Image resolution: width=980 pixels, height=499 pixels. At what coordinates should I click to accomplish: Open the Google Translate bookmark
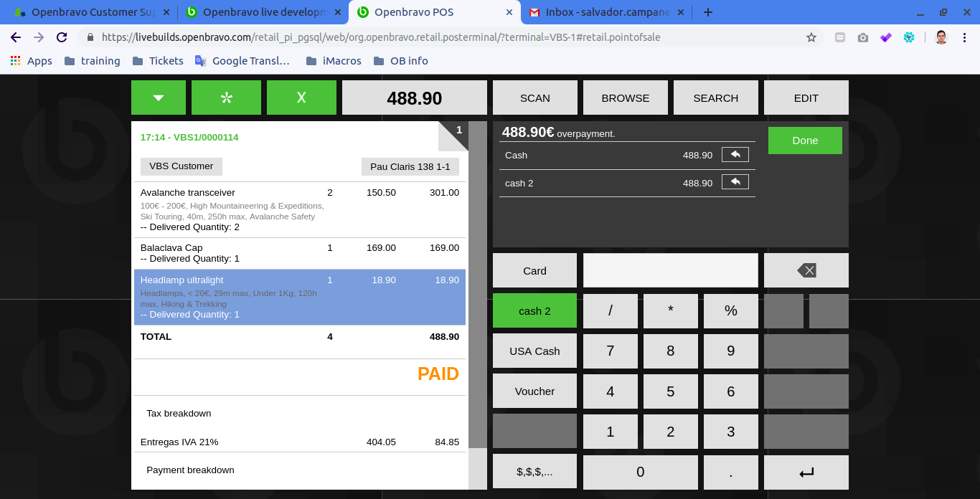click(242, 61)
